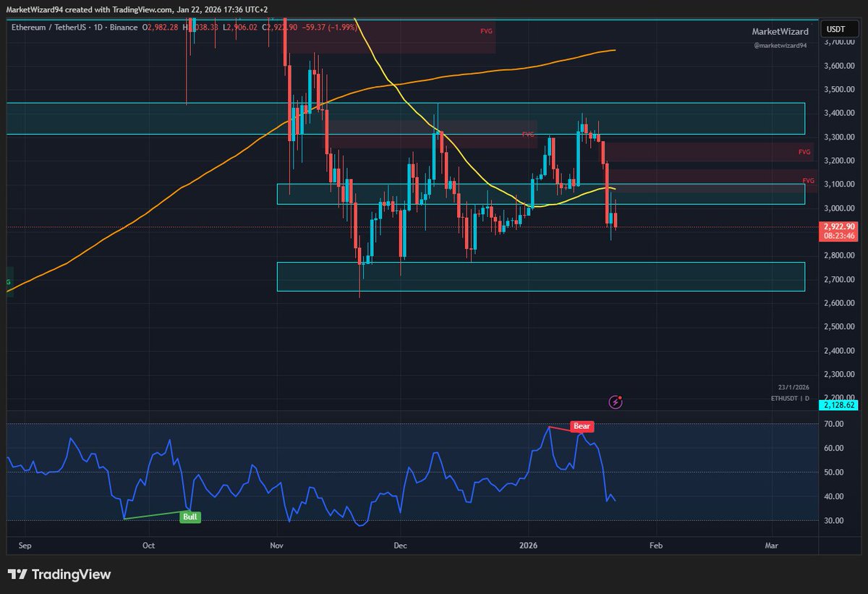Click the 2026 label on time axis
The height and width of the screenshot is (594, 868).
tap(529, 546)
